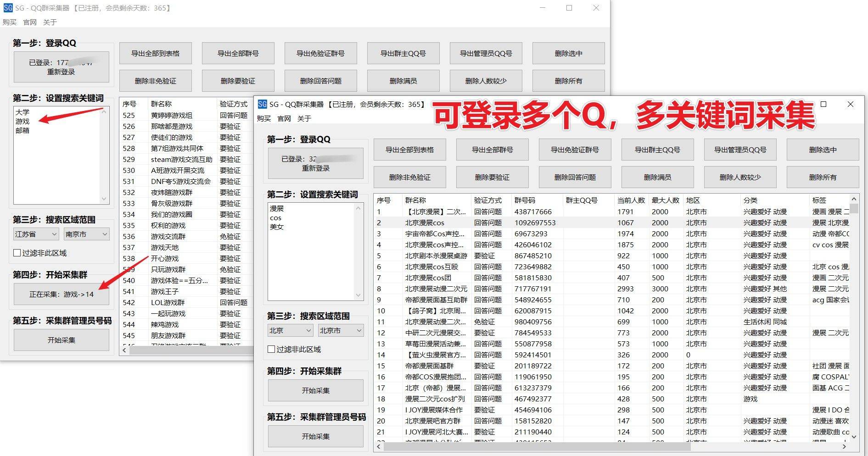Click the left scroll arrow under the back window table
The height and width of the screenshot is (456, 868).
124,350
